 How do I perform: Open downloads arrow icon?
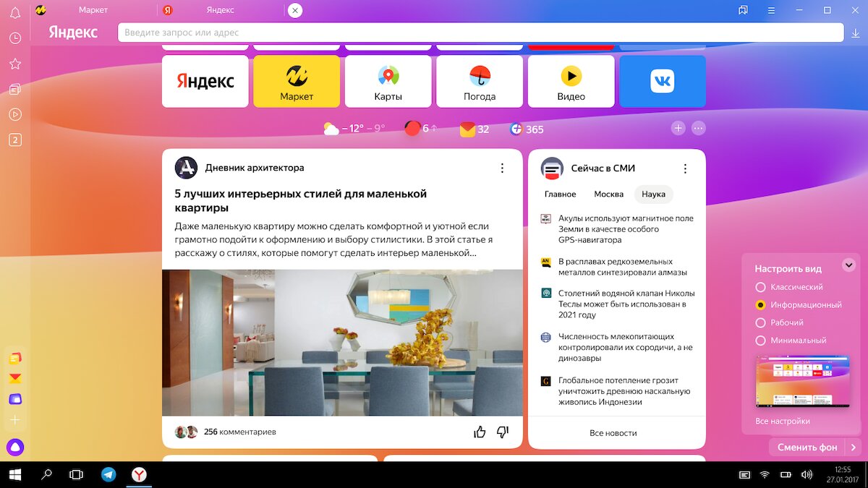(856, 33)
